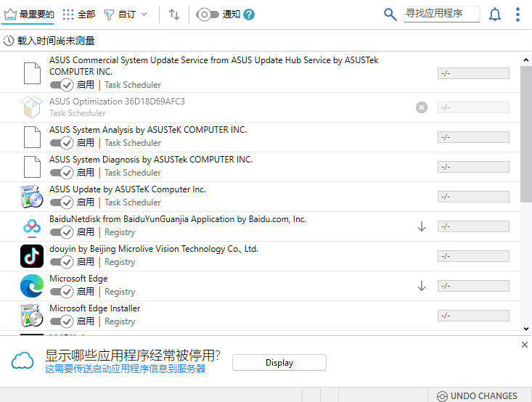Screen dimensions: 532x402
Task: Click the sort order arrows icon
Action: [174, 15]
